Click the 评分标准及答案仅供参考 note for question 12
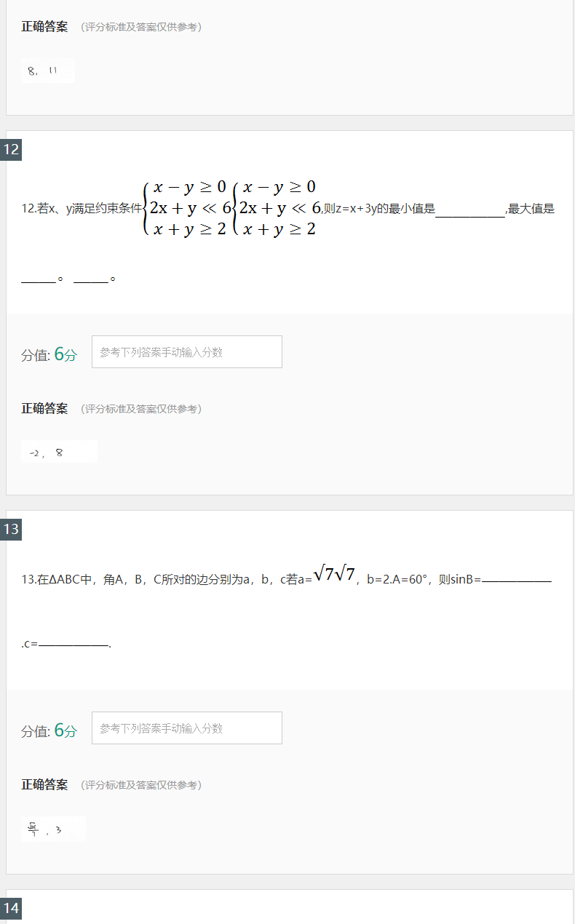The width and height of the screenshot is (575, 924). [143, 409]
